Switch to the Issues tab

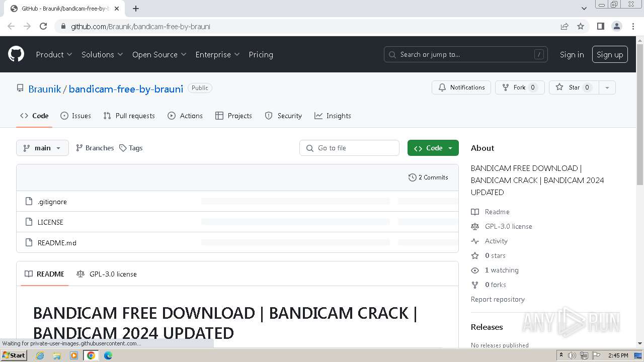pyautogui.click(x=76, y=116)
